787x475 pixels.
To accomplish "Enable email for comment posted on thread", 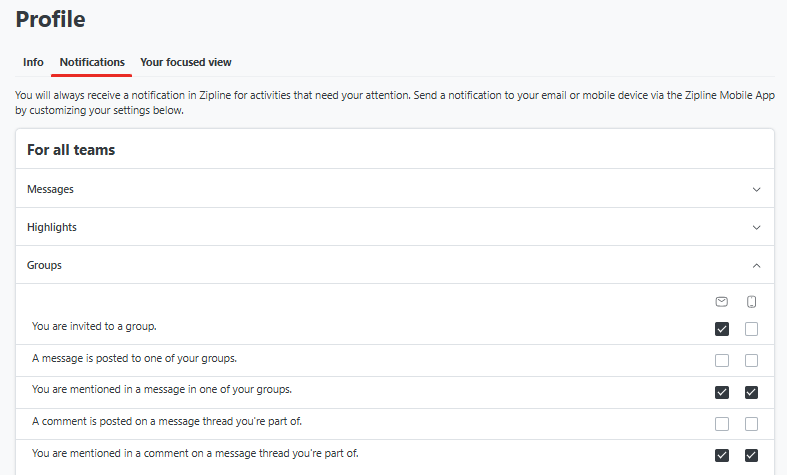I will coord(722,424).
